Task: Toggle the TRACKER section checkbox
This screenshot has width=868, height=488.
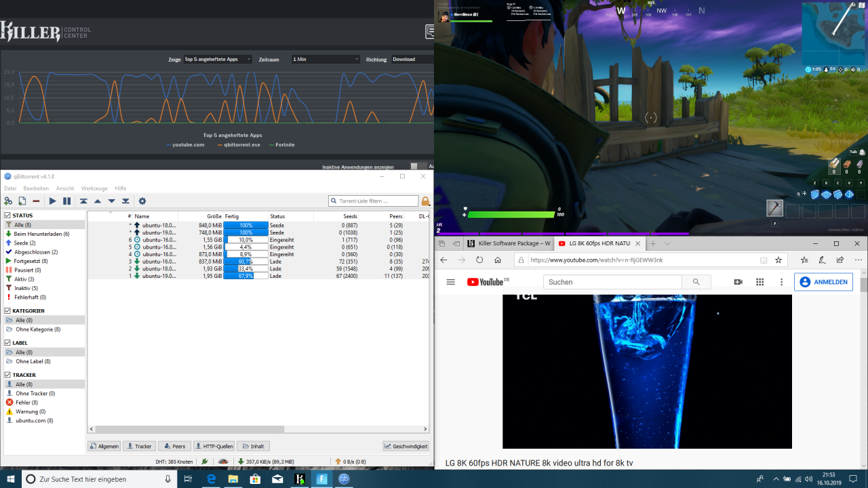Action: coord(7,375)
